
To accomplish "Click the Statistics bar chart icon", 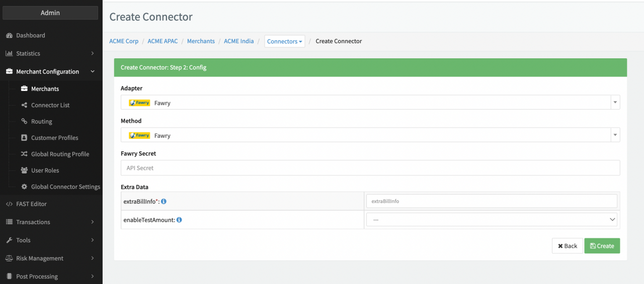I will point(9,54).
